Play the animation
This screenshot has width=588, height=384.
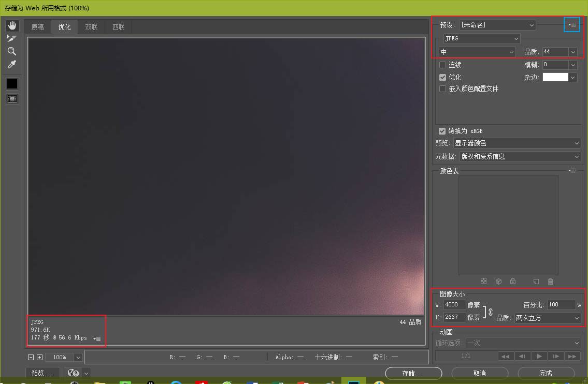[x=539, y=356]
